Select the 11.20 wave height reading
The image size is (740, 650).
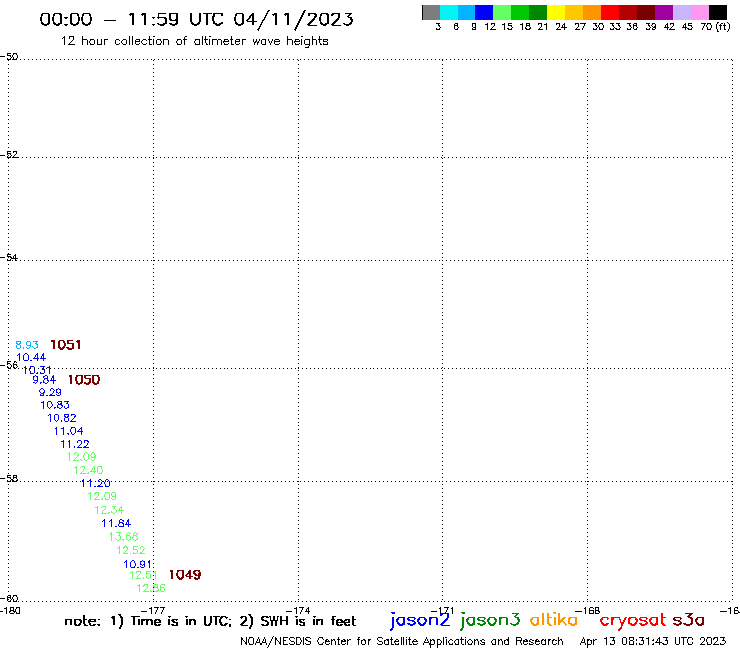(x=95, y=483)
